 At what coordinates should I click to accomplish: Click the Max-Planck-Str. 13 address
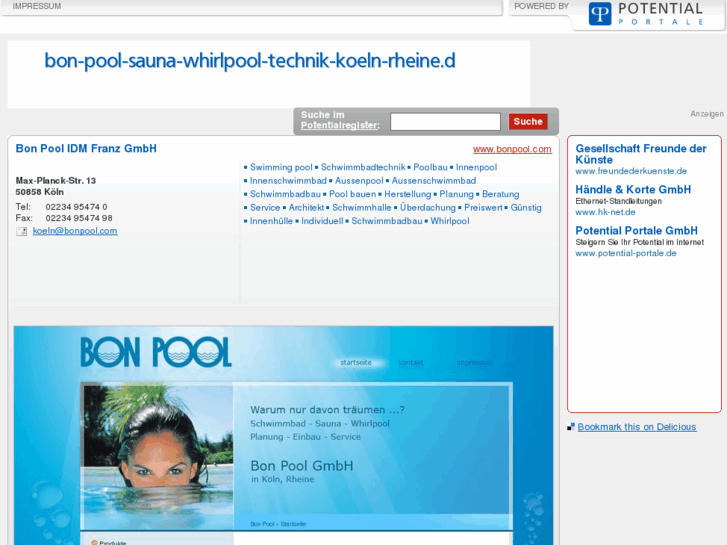pyautogui.click(x=56, y=180)
